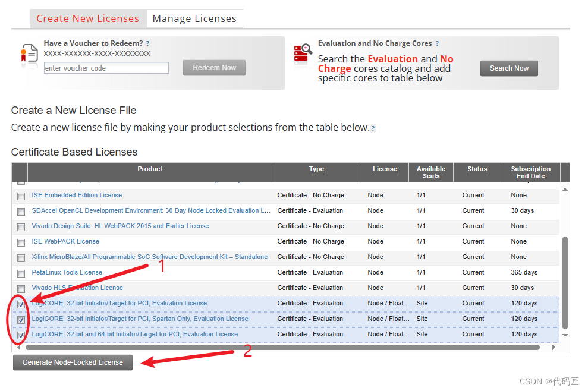Viewport: 588px width, 391px height.
Task: Open the ISE Embedded Edition License link
Action: click(77, 195)
